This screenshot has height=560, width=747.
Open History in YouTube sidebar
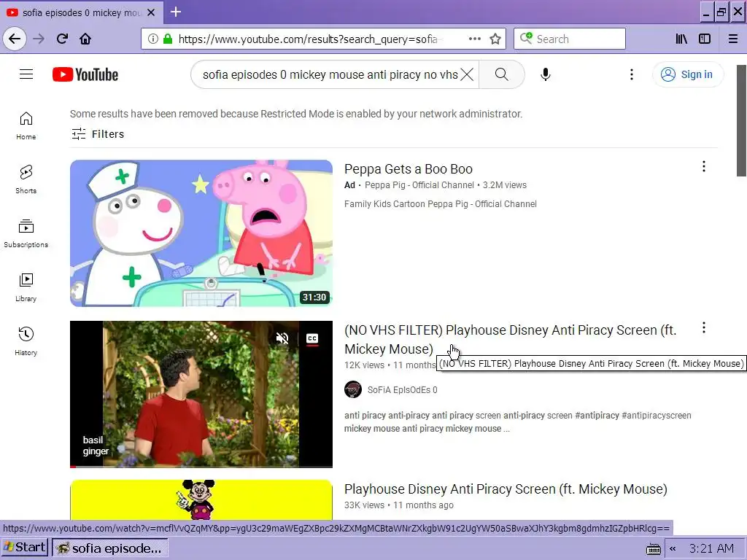coord(26,341)
